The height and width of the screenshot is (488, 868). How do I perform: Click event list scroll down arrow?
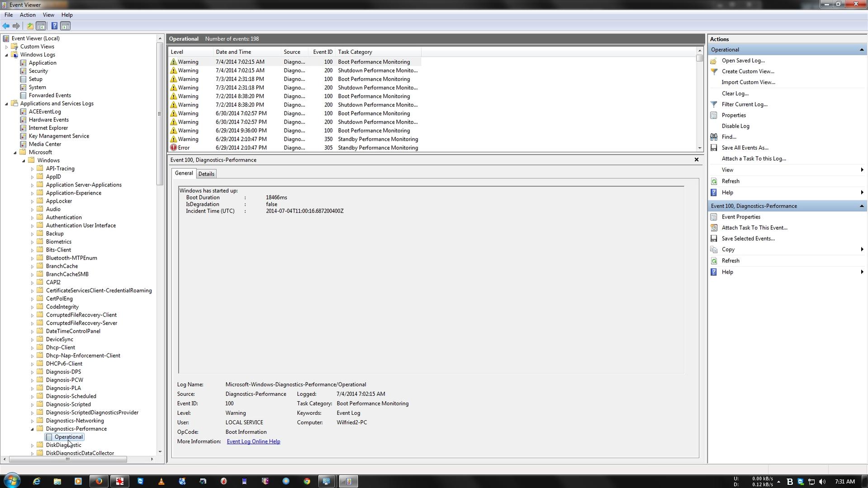(700, 148)
